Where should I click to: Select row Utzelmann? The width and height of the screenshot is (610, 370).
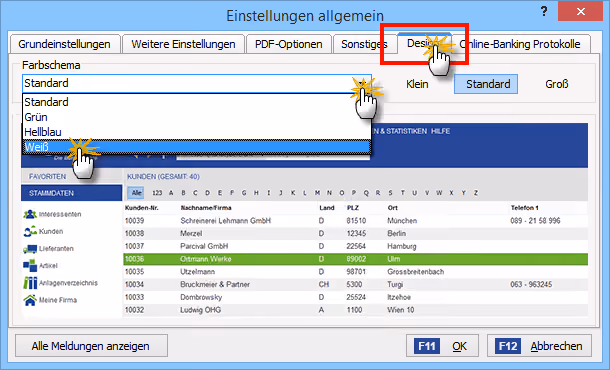pos(356,272)
